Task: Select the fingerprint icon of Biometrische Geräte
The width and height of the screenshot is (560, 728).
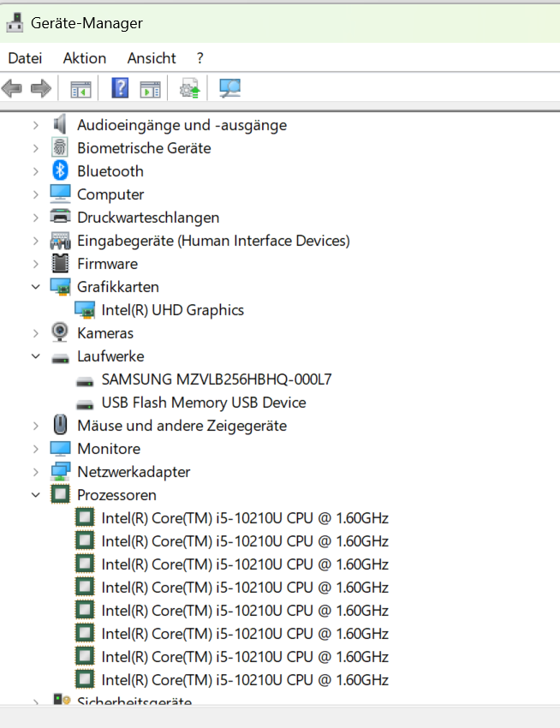Action: point(60,147)
